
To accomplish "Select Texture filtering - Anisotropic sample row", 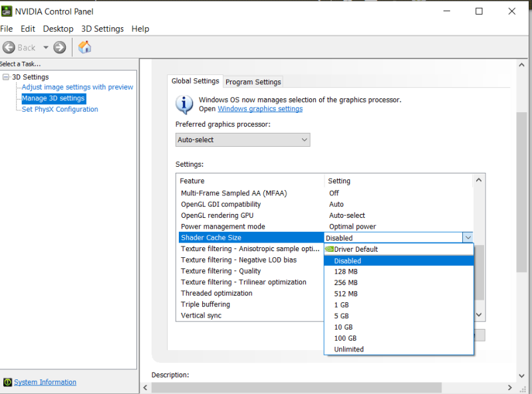I will coord(251,249).
